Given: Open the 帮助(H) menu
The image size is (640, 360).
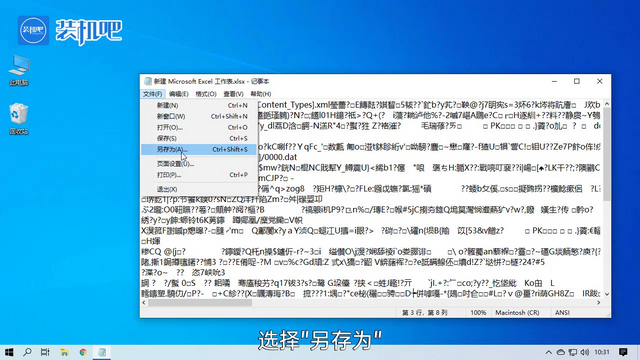Looking at the screenshot, I should point(261,94).
